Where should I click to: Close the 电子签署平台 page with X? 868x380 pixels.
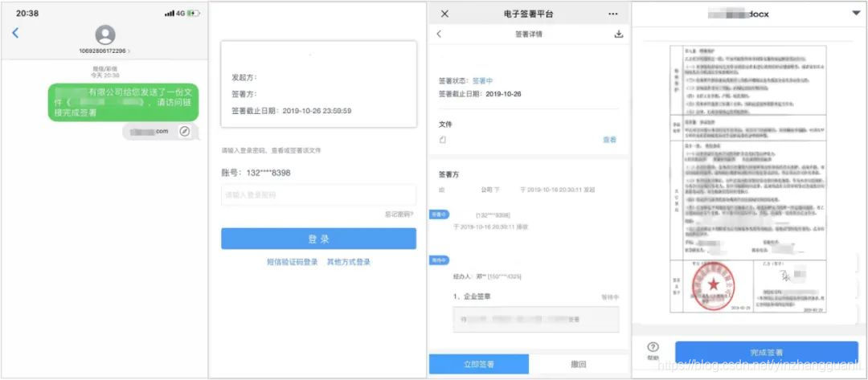tap(444, 14)
